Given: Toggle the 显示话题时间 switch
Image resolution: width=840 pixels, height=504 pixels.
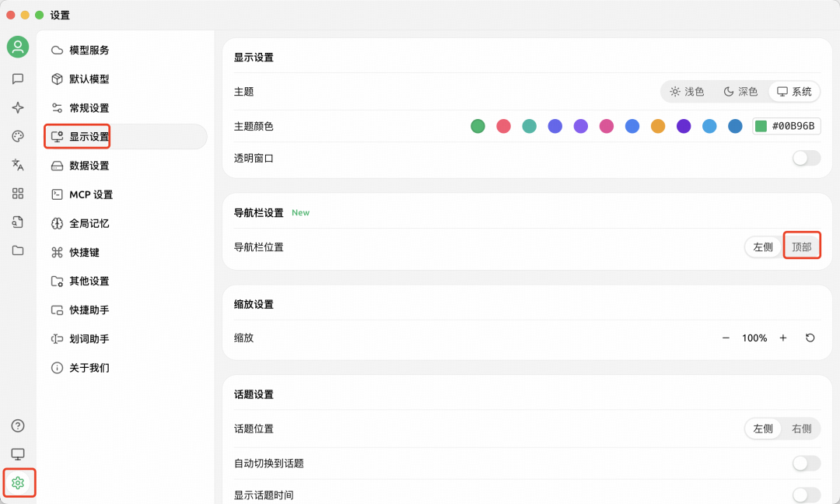Looking at the screenshot, I should [807, 495].
